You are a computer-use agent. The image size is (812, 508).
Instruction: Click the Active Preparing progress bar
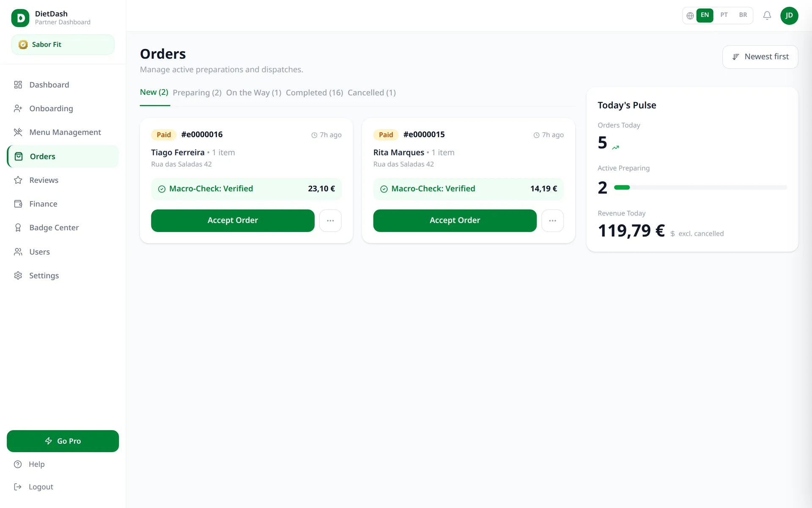coord(700,188)
